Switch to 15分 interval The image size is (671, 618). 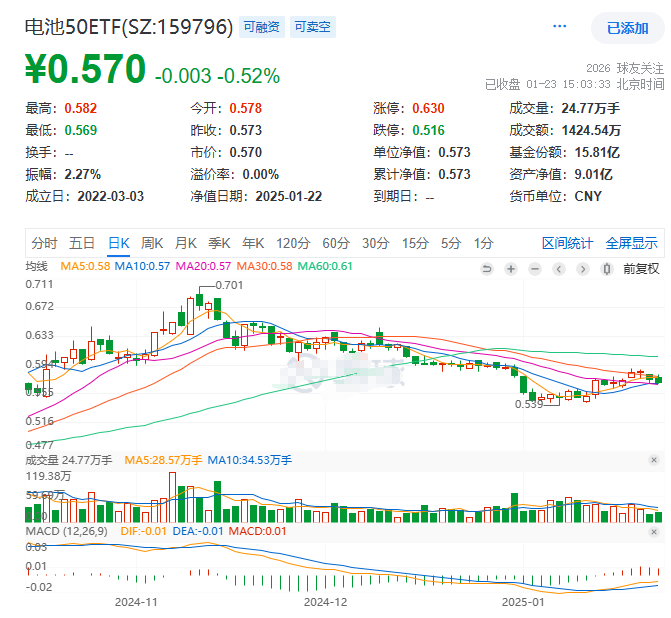click(x=415, y=243)
